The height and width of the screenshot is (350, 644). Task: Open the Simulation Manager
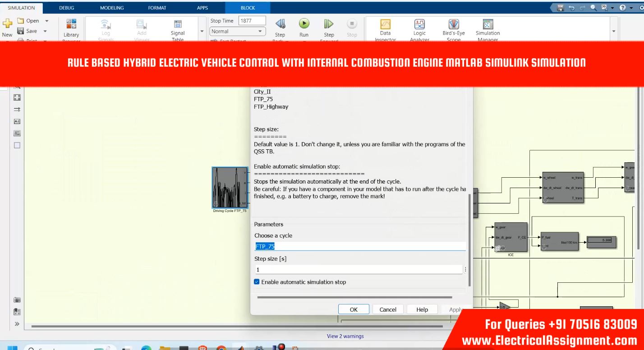488,25
